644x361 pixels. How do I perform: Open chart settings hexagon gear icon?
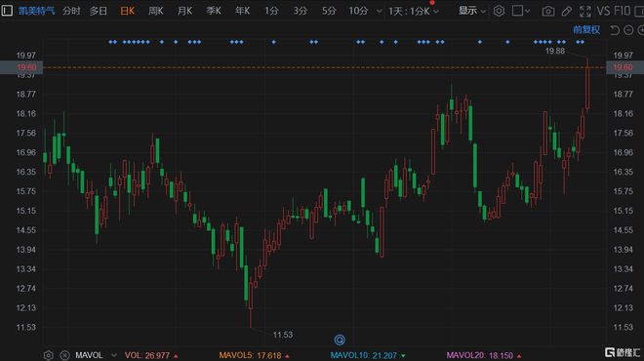[x=499, y=11]
